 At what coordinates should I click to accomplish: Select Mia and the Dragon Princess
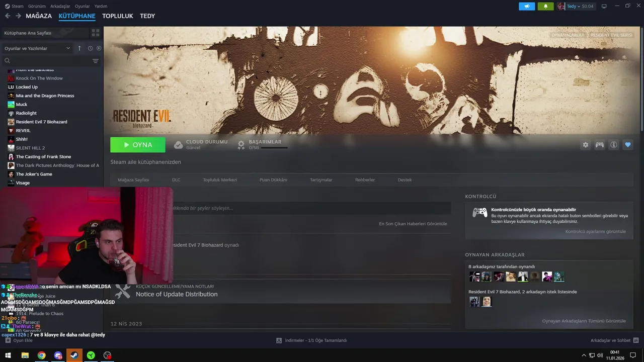45,96
